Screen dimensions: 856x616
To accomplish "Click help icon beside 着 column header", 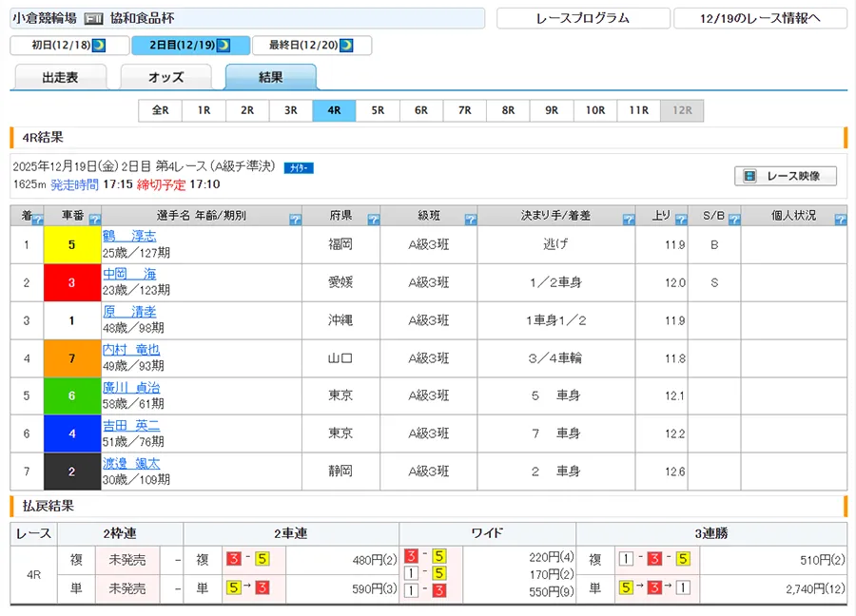I will 38,220.
